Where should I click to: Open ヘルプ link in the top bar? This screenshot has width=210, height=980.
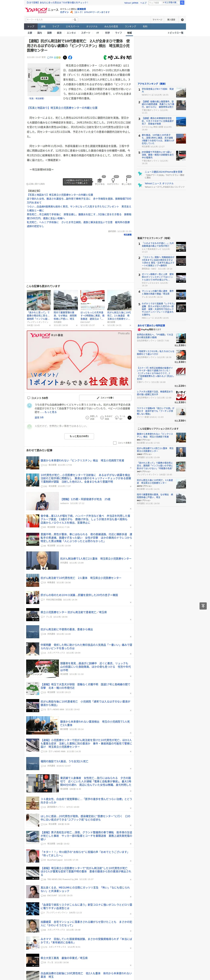(x=143, y=3)
